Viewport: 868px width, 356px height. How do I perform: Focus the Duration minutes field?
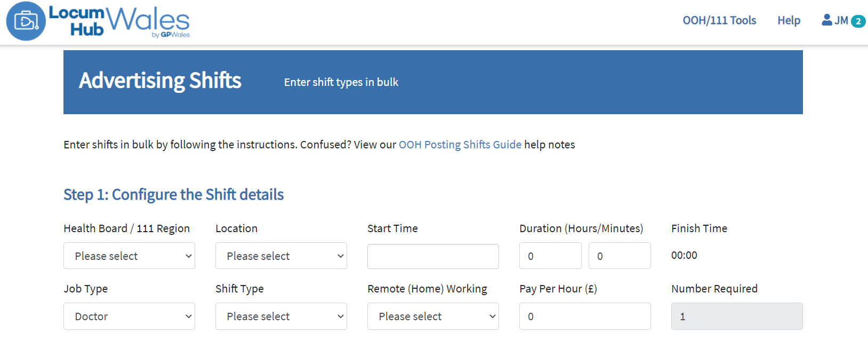[620, 256]
